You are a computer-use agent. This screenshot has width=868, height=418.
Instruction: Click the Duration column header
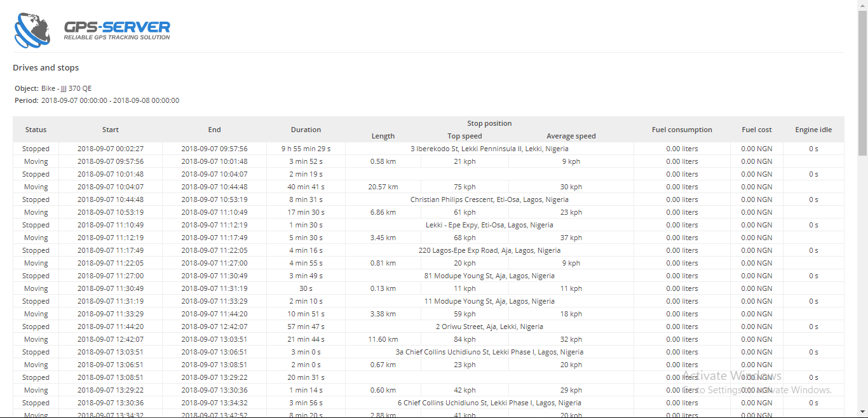point(306,130)
